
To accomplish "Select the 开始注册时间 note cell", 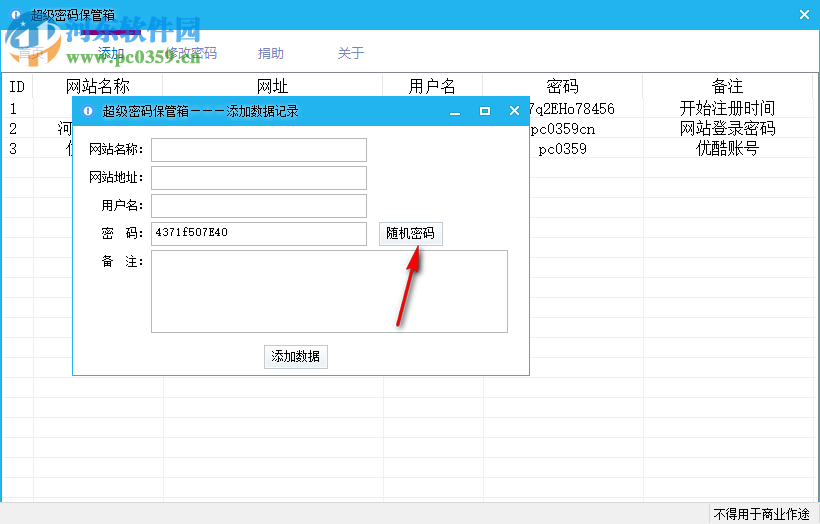I will (x=727, y=108).
